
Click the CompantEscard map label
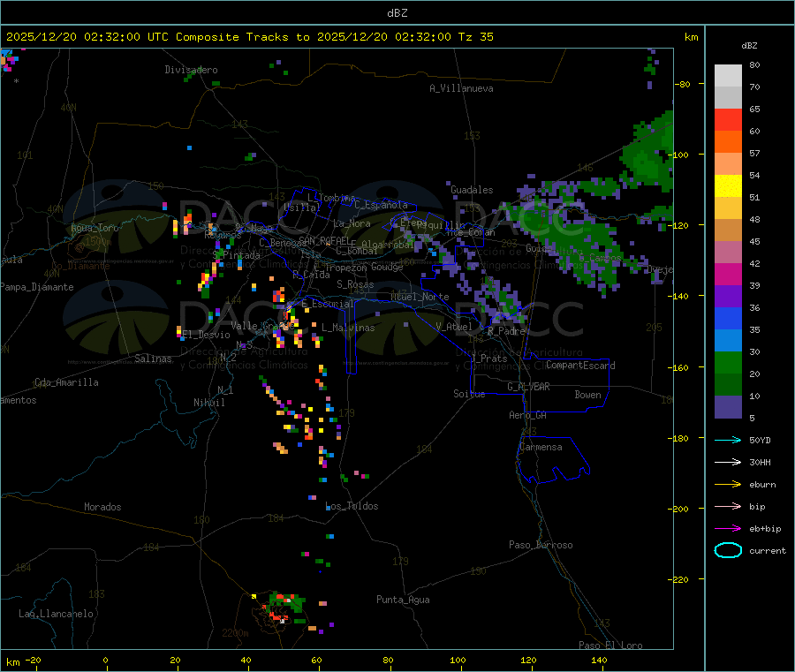[580, 366]
